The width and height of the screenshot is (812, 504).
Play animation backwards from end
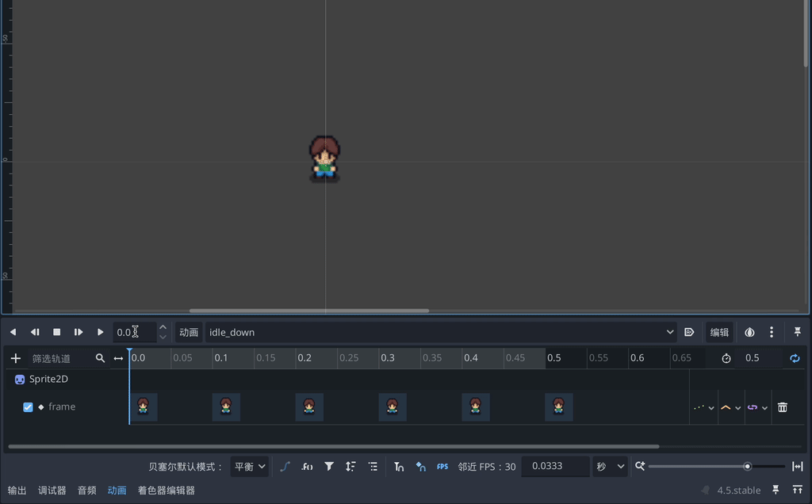coord(35,332)
